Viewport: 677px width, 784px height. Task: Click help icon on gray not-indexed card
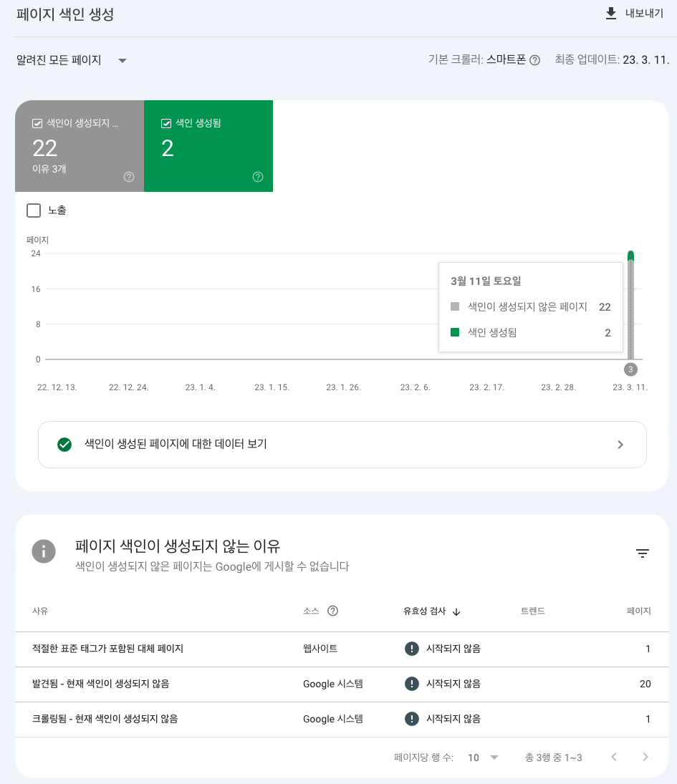(129, 177)
